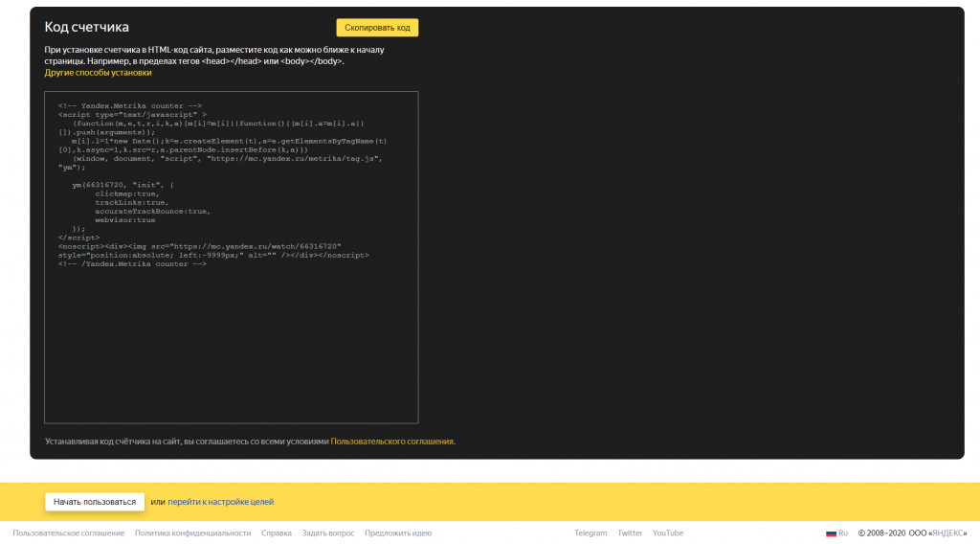Open "Политика конфиденциальности" footer link
The width and height of the screenshot is (980, 544).
[x=192, y=533]
